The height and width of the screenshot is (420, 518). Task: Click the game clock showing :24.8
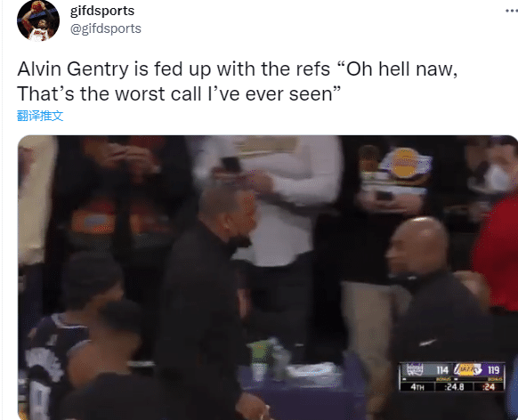coord(455,387)
